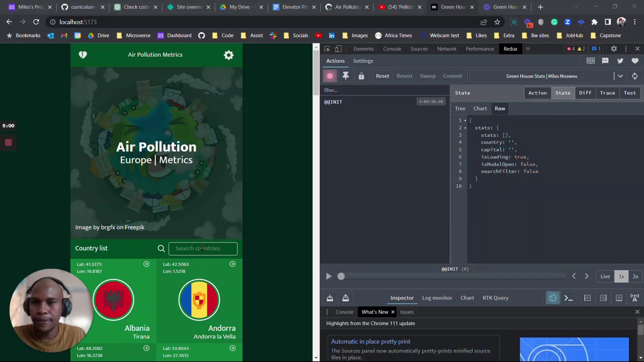644x362 pixels.
Task: Toggle persist state pin in Redux DevTools
Action: point(346,76)
